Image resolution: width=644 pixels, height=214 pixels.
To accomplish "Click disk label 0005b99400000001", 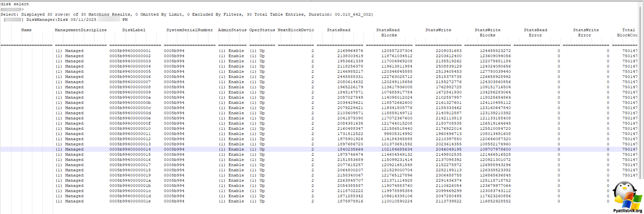I will tap(130, 51).
